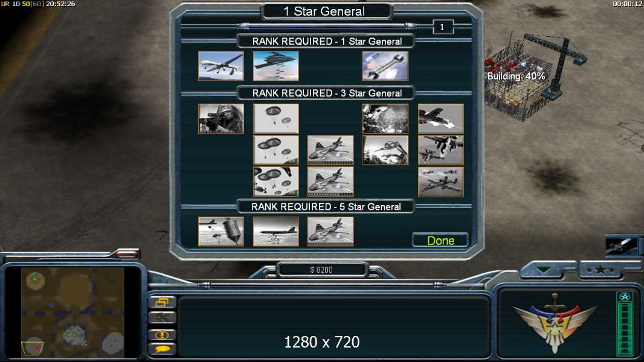Click the minimap to move camera
The height and width of the screenshot is (362, 644).
[x=72, y=312]
